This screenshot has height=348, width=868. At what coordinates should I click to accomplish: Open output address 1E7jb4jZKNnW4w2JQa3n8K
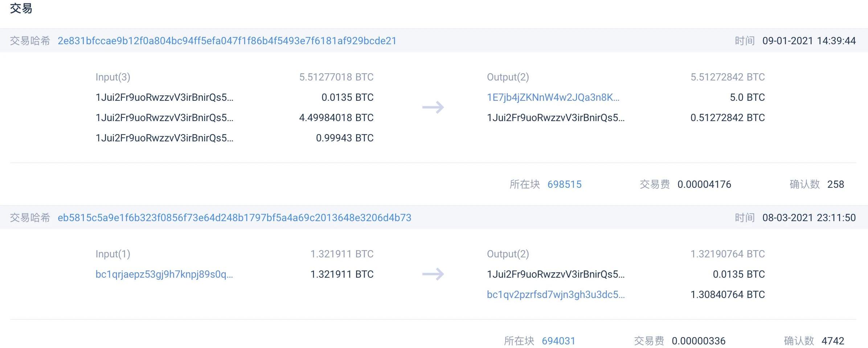pos(553,97)
